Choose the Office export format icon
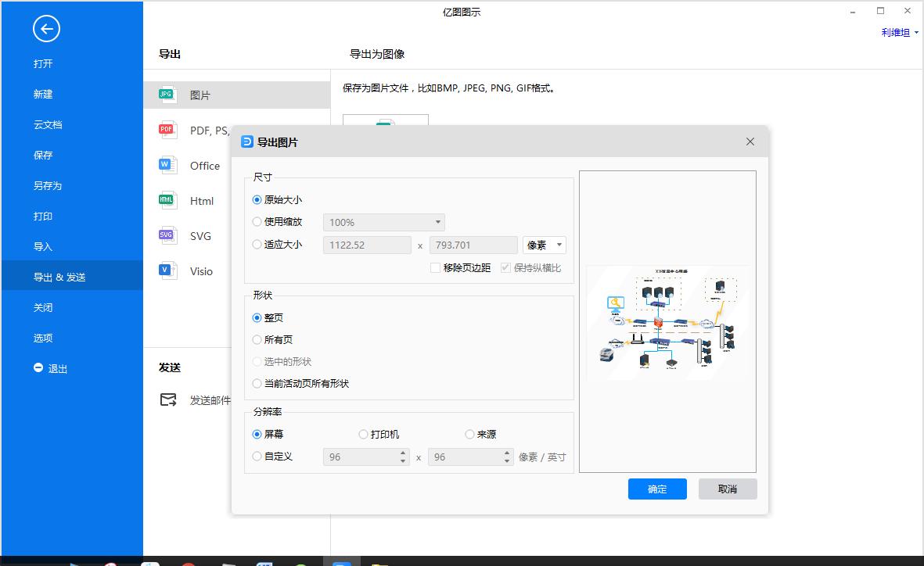 pos(166,165)
